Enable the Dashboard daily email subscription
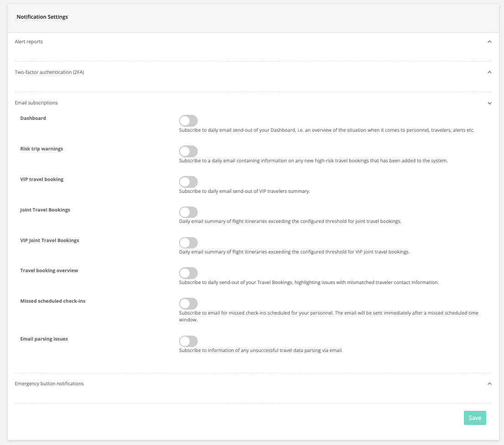The image size is (504, 445). 188,120
